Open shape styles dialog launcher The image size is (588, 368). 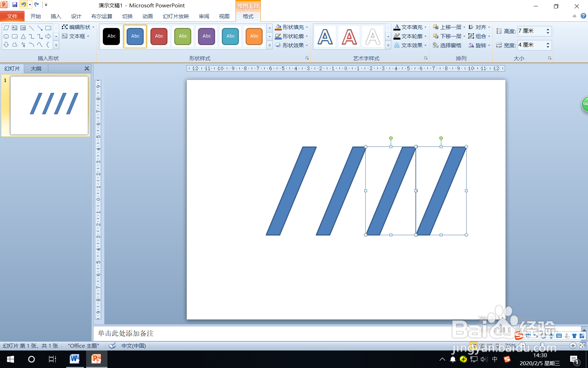pos(307,58)
